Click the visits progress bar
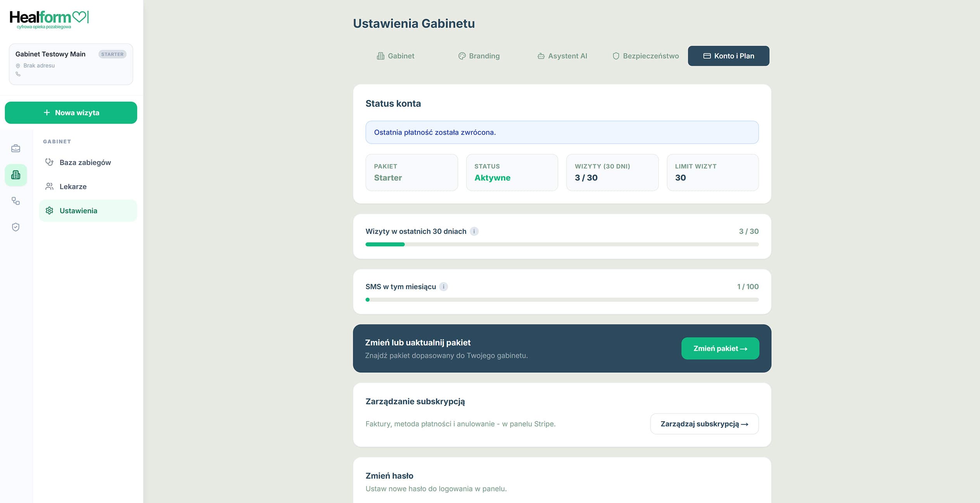 (x=562, y=245)
